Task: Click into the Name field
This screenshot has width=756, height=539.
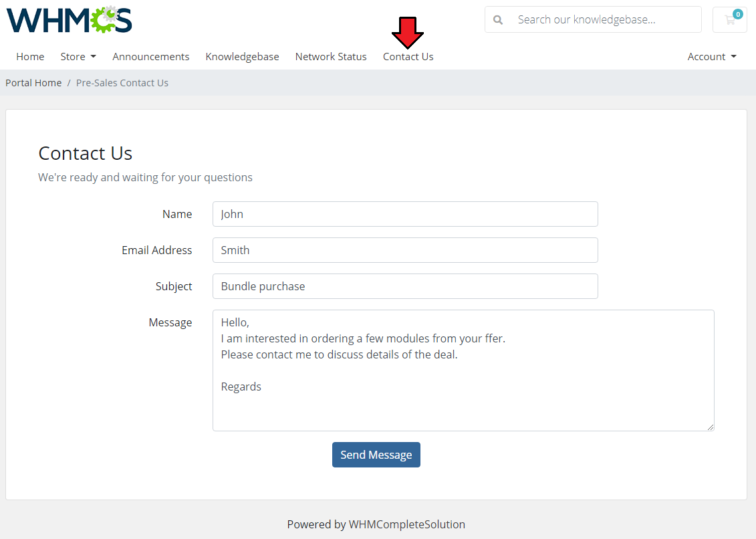Action: (x=405, y=214)
